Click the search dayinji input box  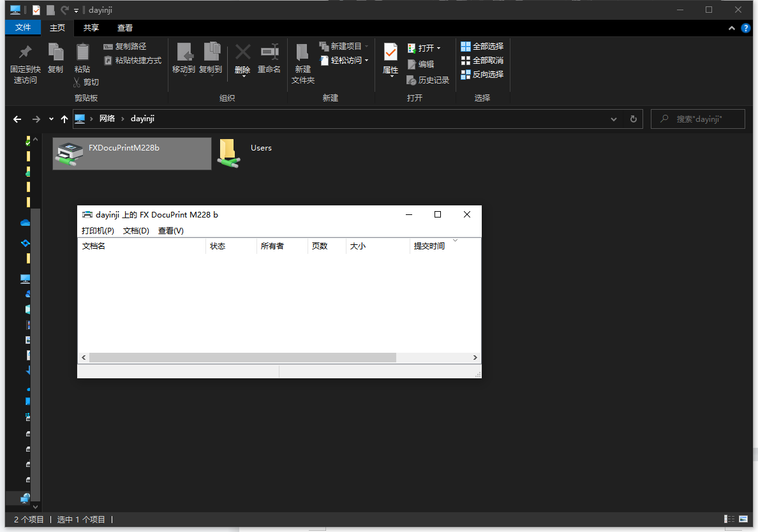tap(697, 119)
